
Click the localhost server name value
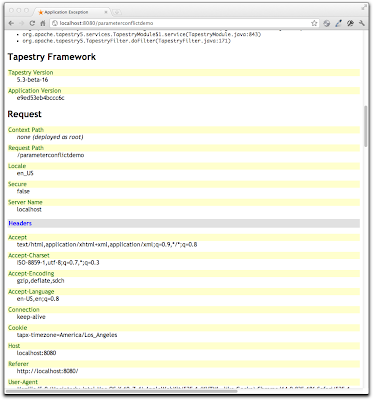pos(29,209)
